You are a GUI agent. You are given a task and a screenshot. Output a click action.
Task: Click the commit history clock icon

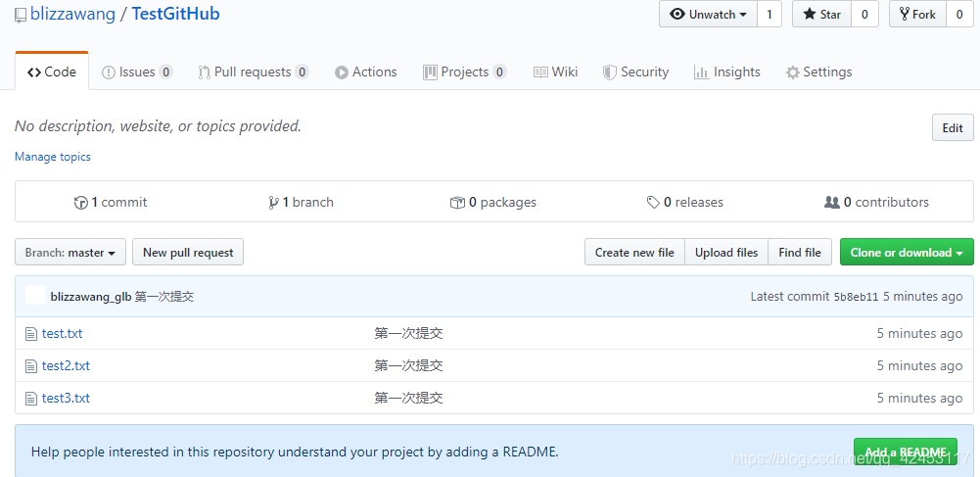tap(80, 203)
